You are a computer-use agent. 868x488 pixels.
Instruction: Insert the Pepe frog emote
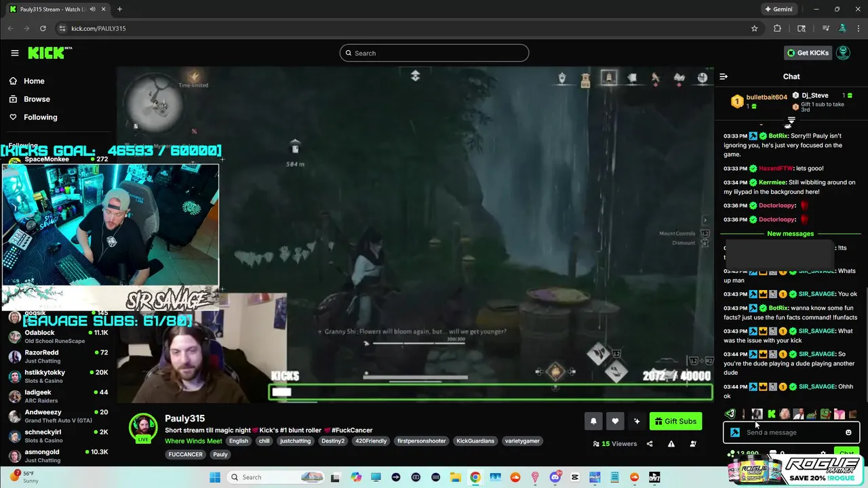825,413
